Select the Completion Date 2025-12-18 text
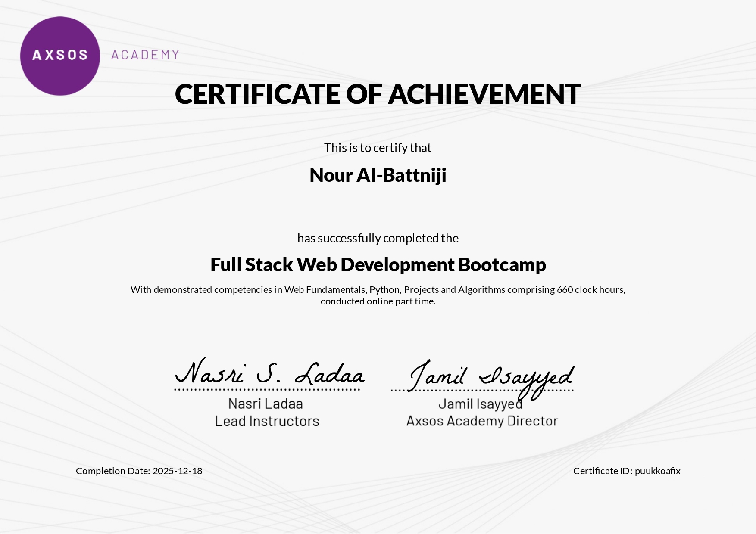 139,471
